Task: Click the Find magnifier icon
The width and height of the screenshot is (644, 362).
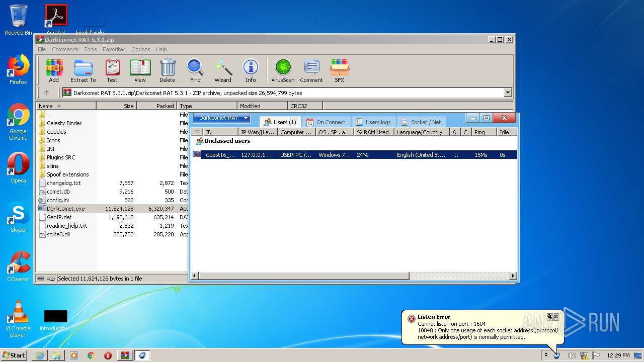Action: (x=195, y=71)
